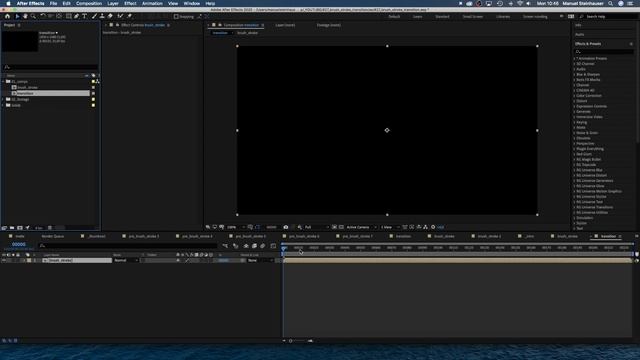640x360 pixels.
Task: Open Active Camera view dropdown
Action: pos(361,227)
